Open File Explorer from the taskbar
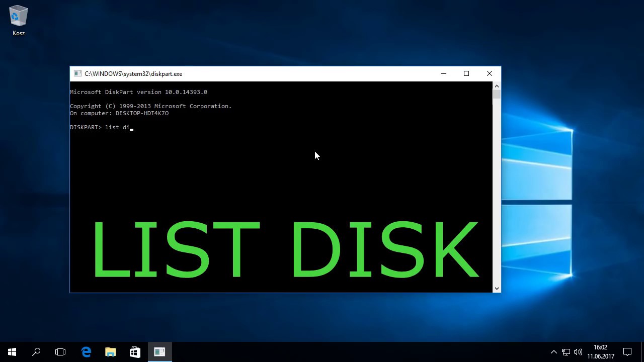 110,352
